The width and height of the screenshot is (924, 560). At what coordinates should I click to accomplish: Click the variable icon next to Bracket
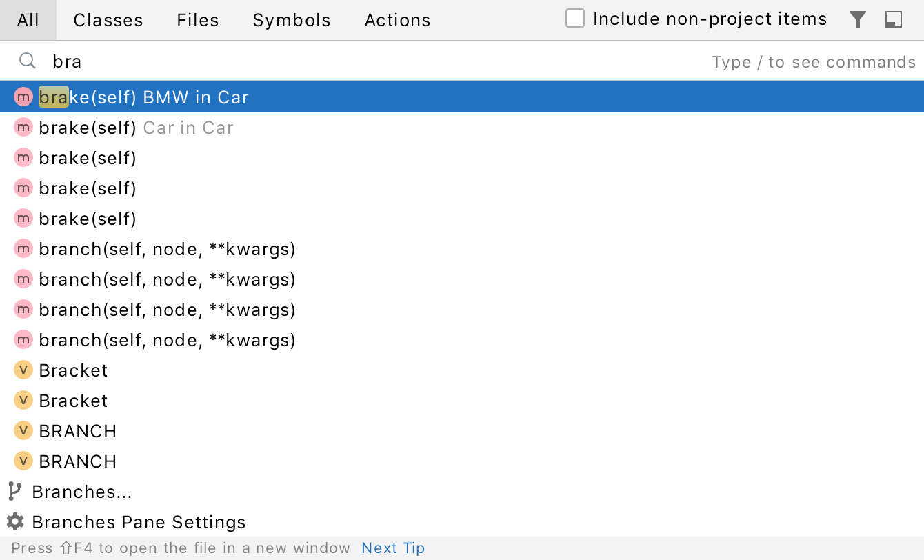(x=23, y=370)
